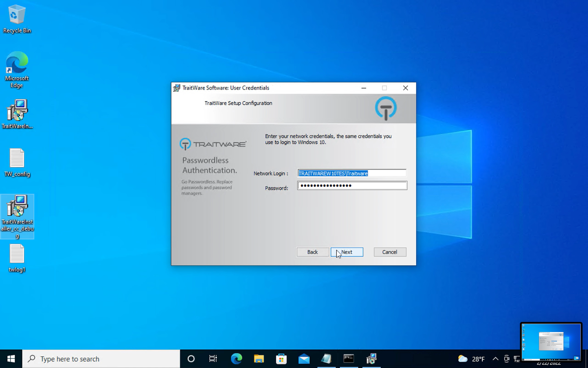Select the TraitWareIn... installer desktop icon

[x=17, y=114]
